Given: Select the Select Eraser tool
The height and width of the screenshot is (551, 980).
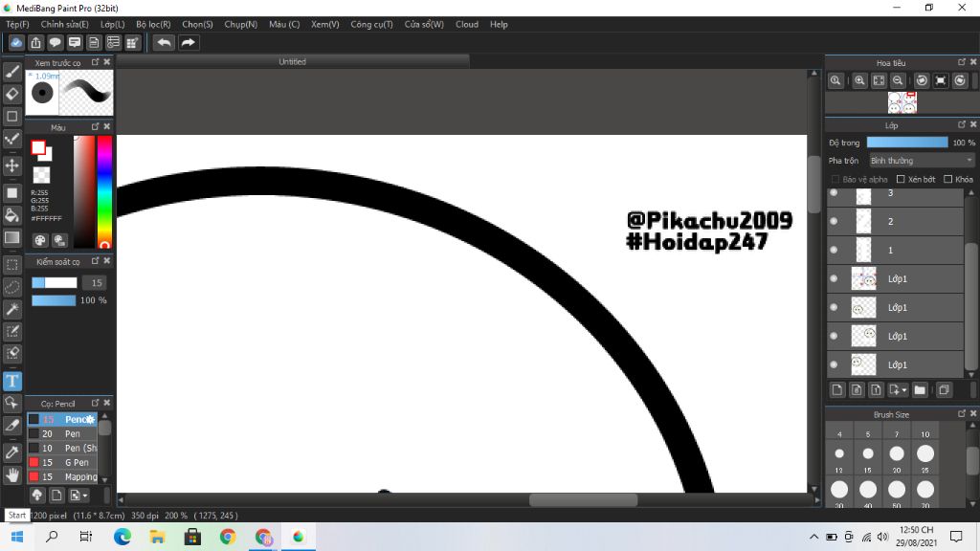Looking at the screenshot, I should click(11, 354).
